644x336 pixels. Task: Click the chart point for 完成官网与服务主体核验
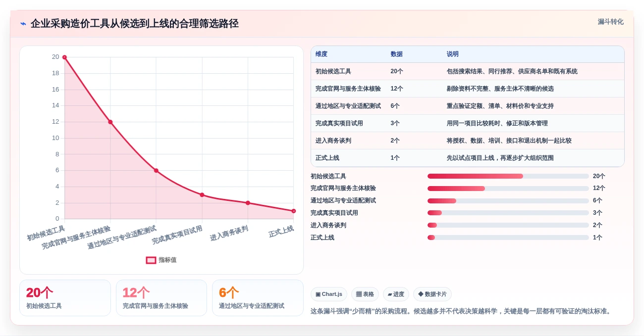coord(110,122)
